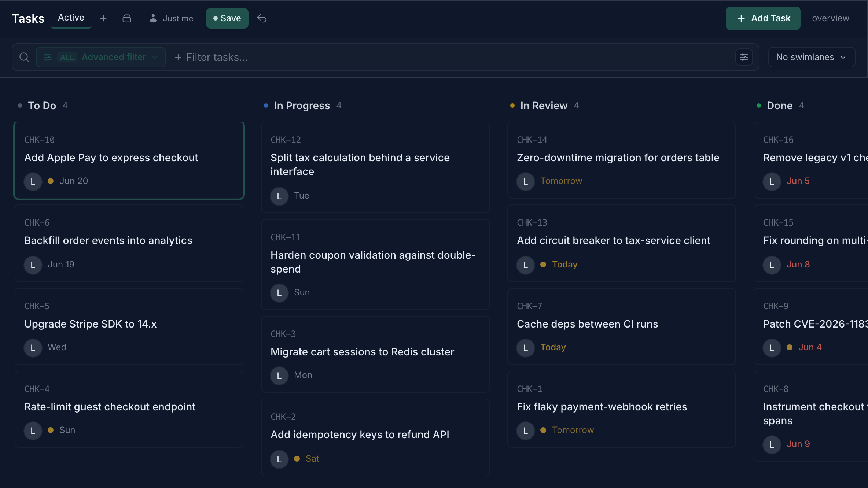Open card Add idempotency keys to refund API
The height and width of the screenshot is (488, 868).
click(375, 437)
